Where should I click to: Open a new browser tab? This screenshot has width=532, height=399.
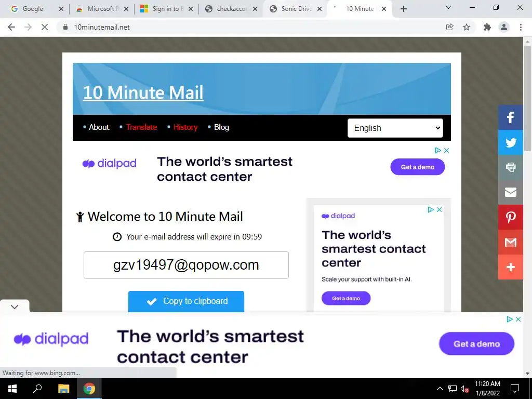[x=403, y=9]
